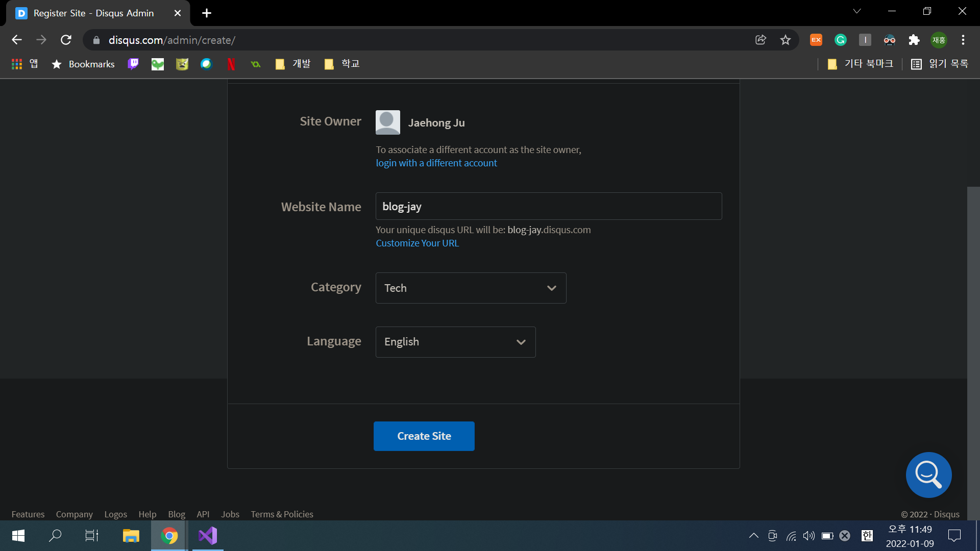Viewport: 980px width, 551px height.
Task: Open Windows taskbar search
Action: click(x=55, y=536)
